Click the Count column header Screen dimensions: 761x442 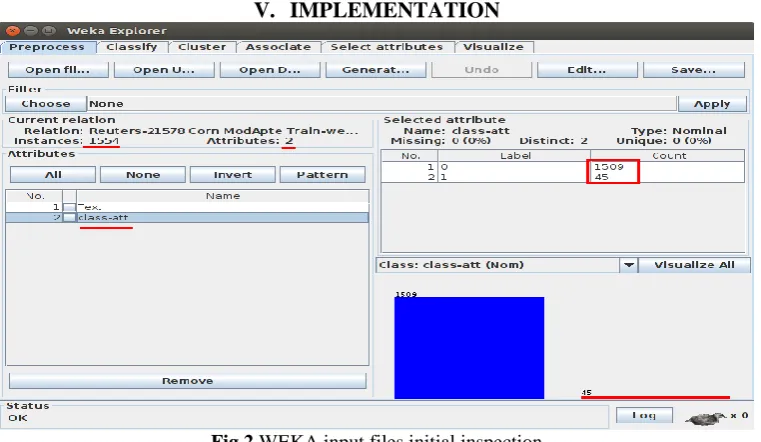pyautogui.click(x=668, y=156)
